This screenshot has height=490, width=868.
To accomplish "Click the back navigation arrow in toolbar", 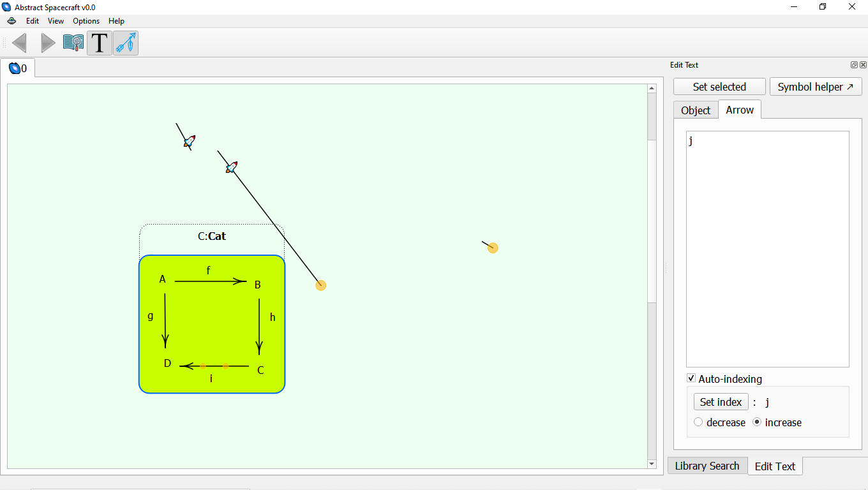I will (x=19, y=43).
